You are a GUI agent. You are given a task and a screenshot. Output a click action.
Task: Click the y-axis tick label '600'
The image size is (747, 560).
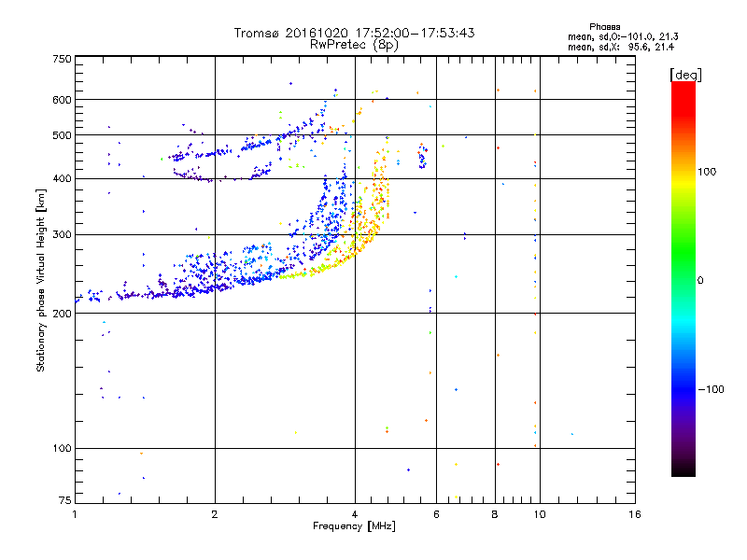(62, 100)
